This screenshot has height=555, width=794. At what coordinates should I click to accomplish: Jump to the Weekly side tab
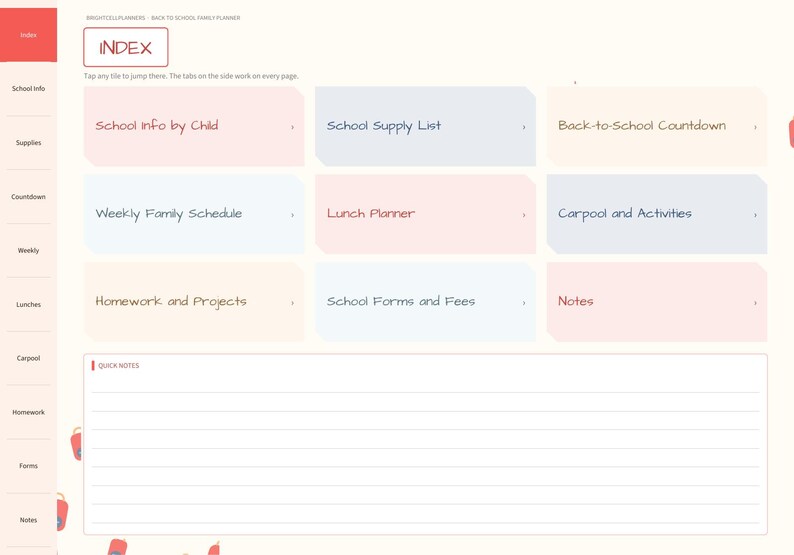28,251
